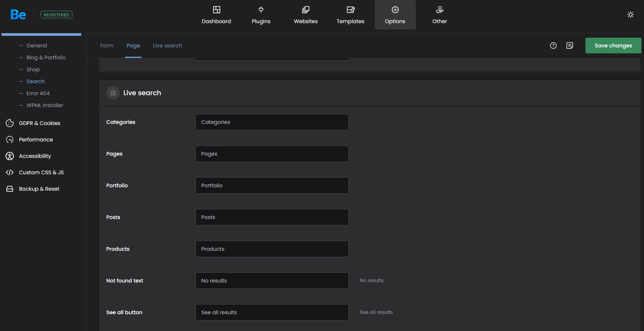Switch to the Page tab
Image resolution: width=644 pixels, height=331 pixels.
(x=133, y=46)
